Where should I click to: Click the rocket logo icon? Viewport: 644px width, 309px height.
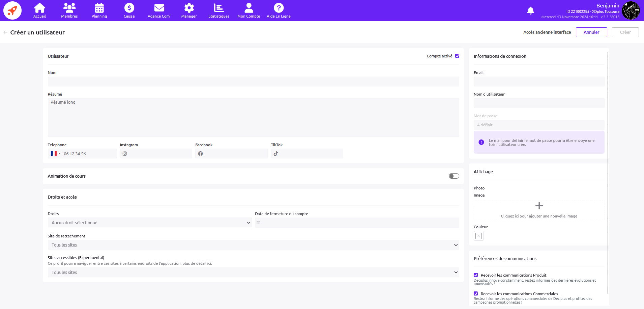(x=12, y=10)
